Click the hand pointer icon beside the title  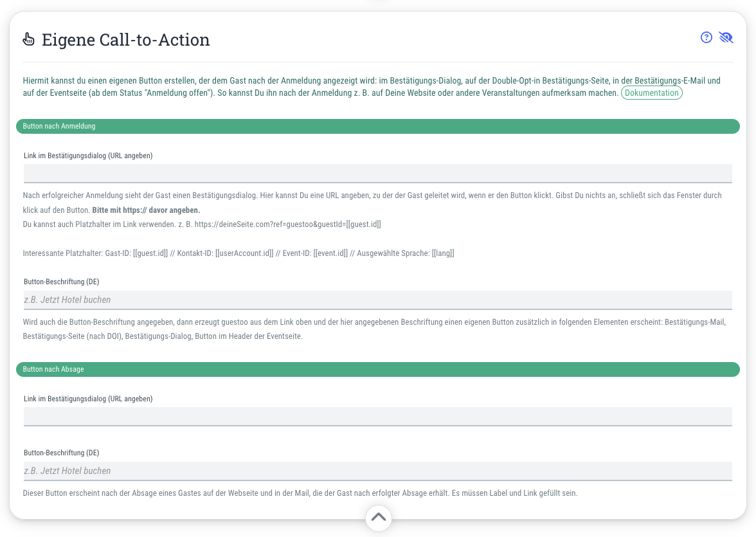point(28,39)
